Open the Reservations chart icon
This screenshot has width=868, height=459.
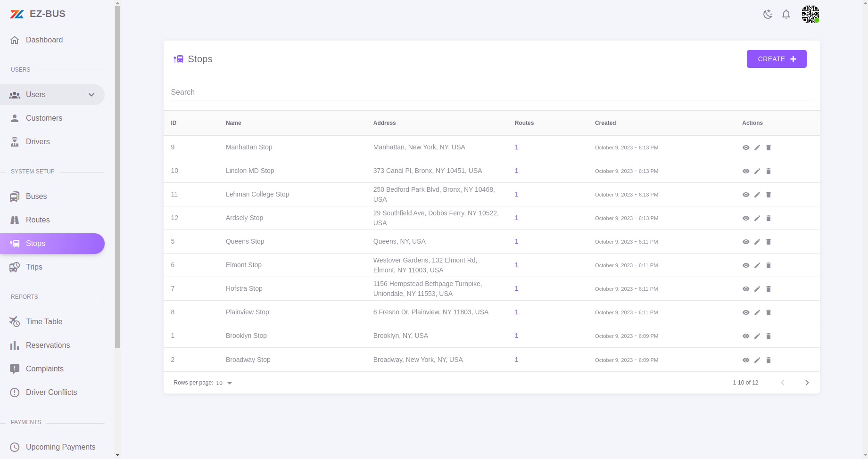[x=15, y=345]
